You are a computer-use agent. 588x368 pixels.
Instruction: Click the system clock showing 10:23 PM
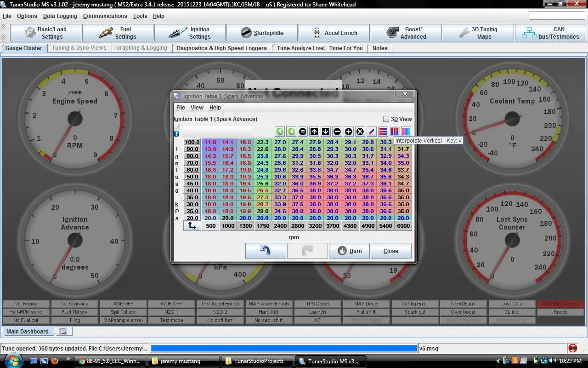pyautogui.click(x=570, y=361)
